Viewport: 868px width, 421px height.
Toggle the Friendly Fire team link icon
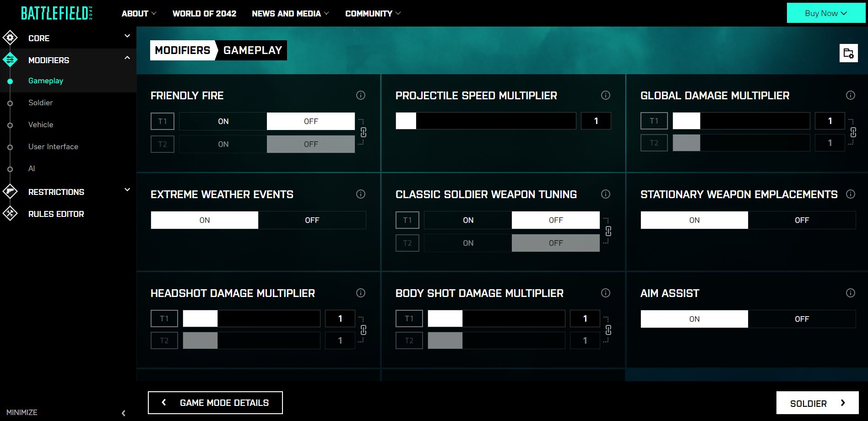pyautogui.click(x=363, y=132)
